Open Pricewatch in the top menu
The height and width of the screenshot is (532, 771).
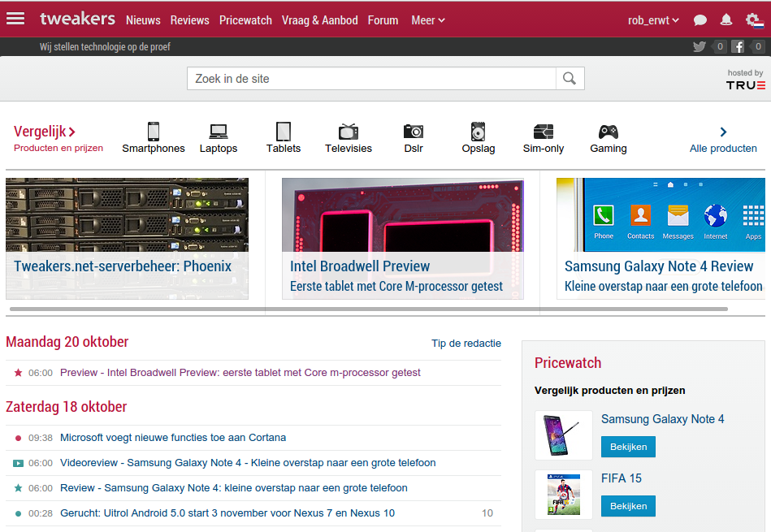(x=245, y=20)
